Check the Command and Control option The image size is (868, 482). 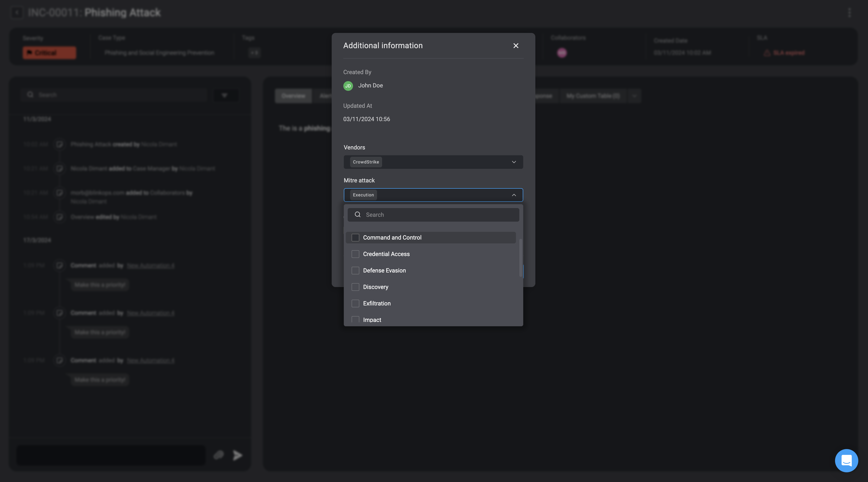pos(355,238)
